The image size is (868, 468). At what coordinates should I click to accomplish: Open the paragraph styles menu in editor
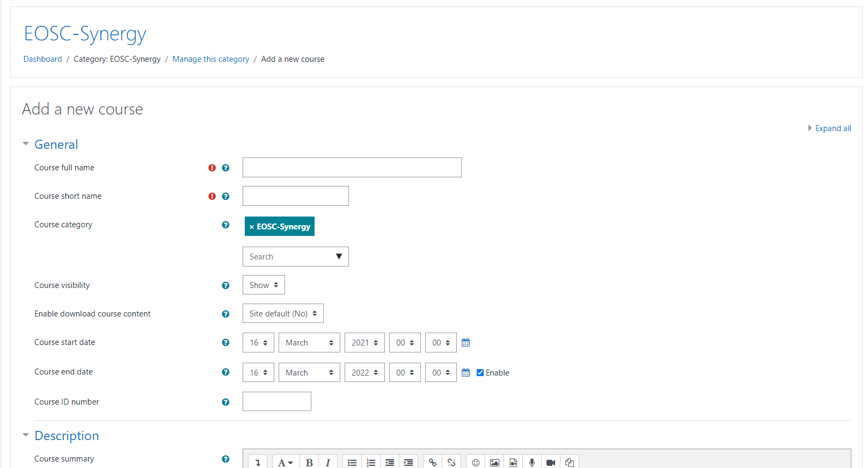(286, 462)
